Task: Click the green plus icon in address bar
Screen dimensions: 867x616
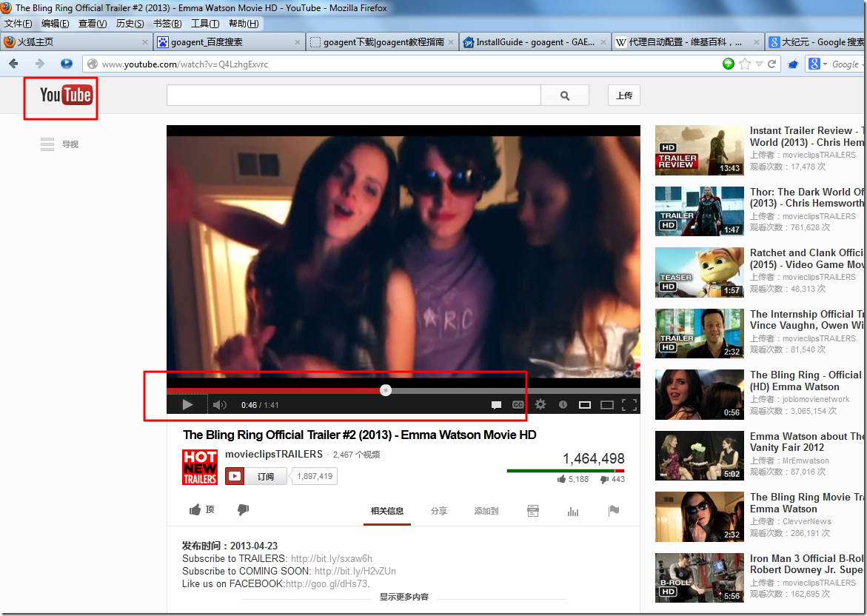Action: [x=729, y=64]
